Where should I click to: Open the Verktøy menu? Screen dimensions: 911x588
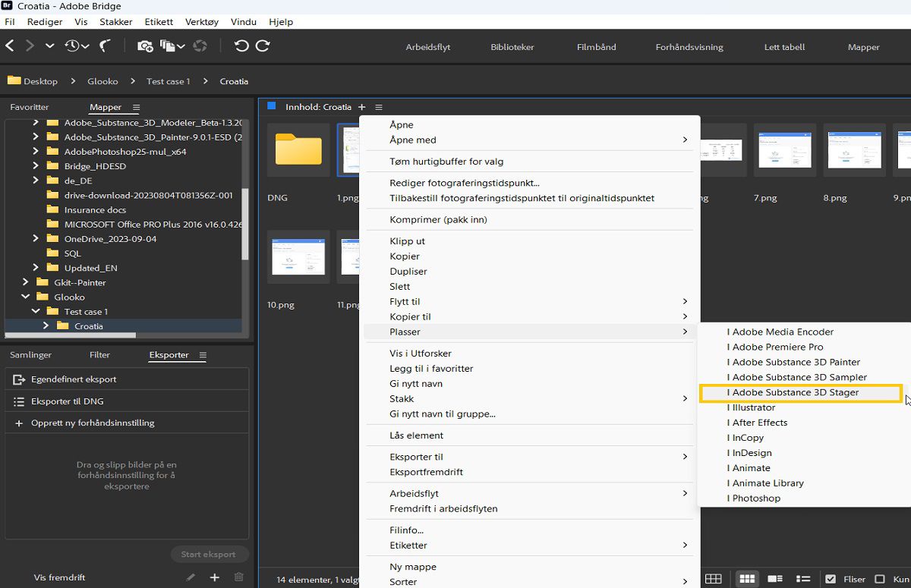click(x=202, y=22)
